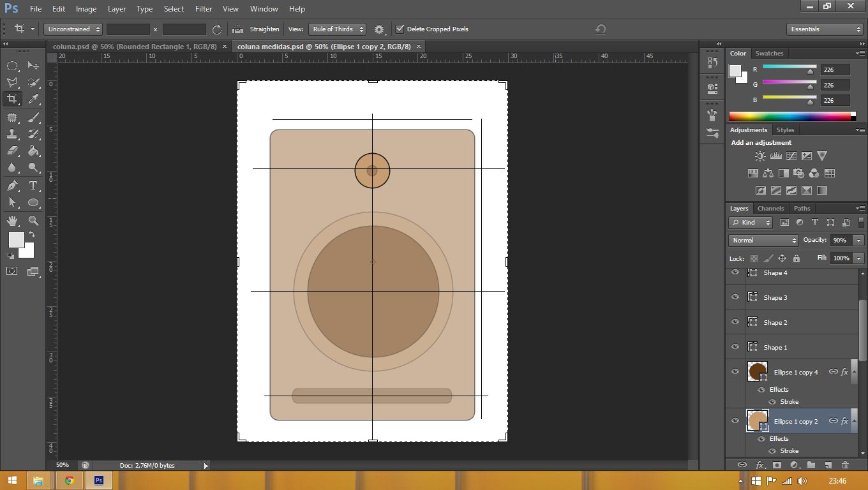Open the Normal blend mode dropdown
The image size is (868, 490).
[x=763, y=241]
